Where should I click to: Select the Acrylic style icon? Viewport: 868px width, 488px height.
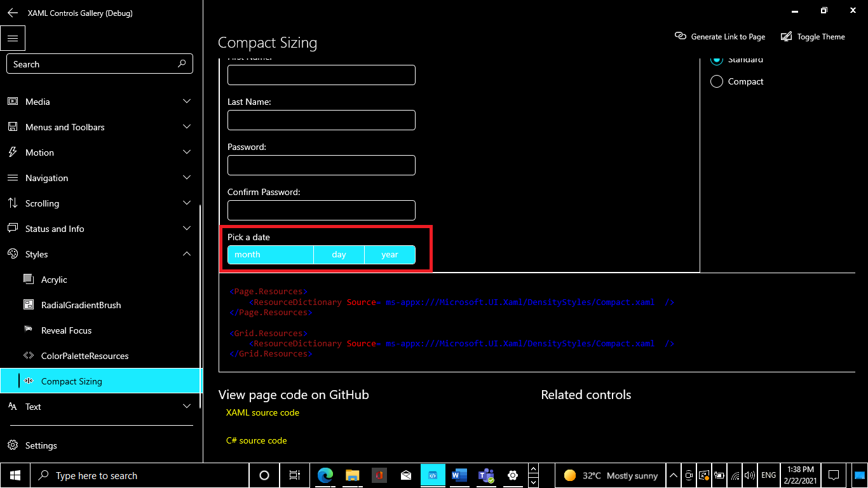[x=28, y=279]
